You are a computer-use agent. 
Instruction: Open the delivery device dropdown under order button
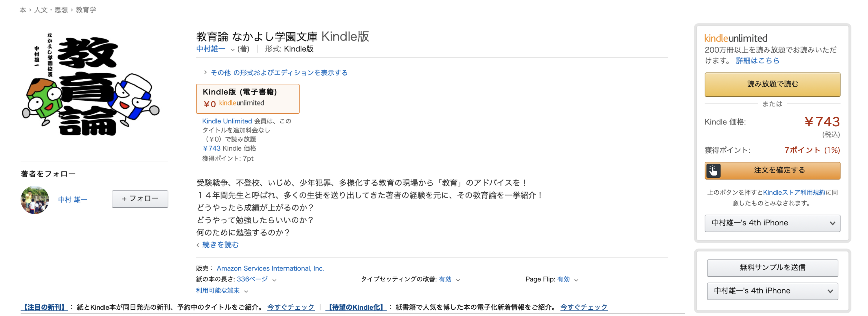[772, 223]
